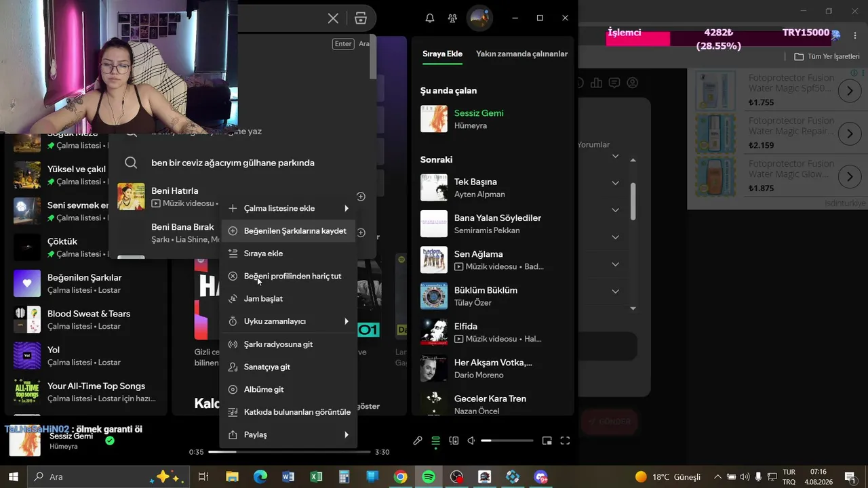The height and width of the screenshot is (488, 868).
Task: Select Sen Ağlama in the queue
Action: pos(493,260)
